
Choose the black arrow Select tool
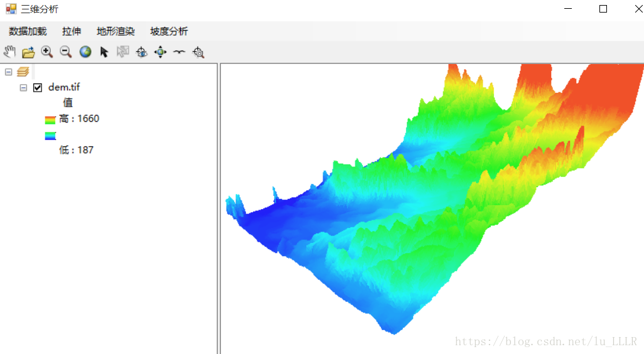coord(104,51)
